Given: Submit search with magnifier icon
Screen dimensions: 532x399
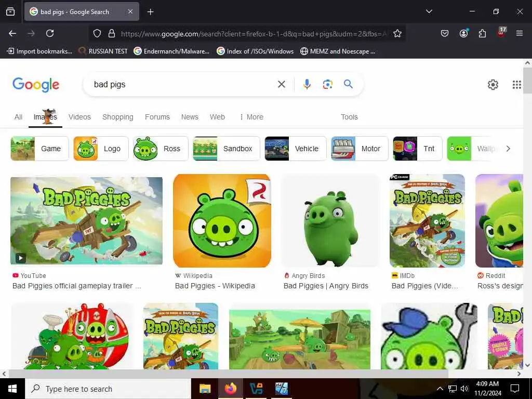Looking at the screenshot, I should point(348,84).
